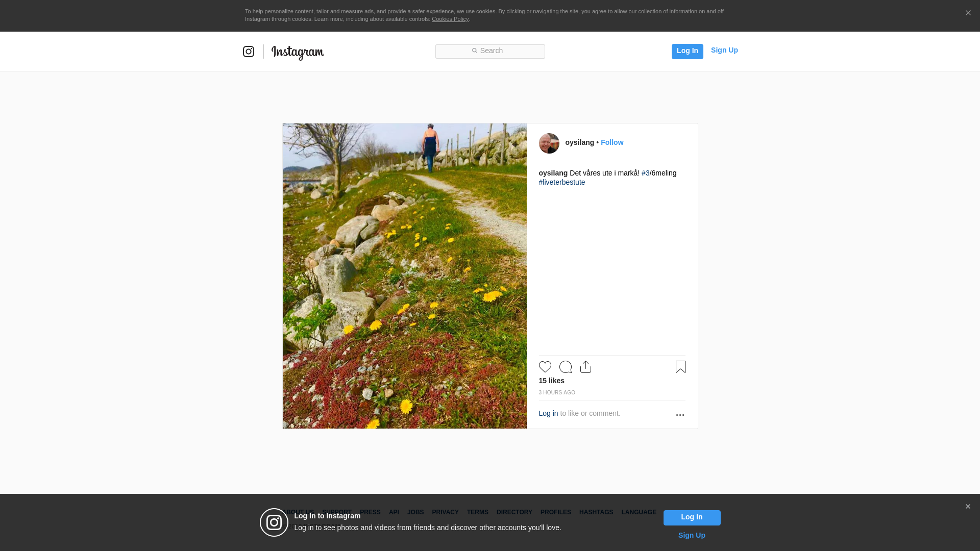Save post with bookmark icon

680,367
